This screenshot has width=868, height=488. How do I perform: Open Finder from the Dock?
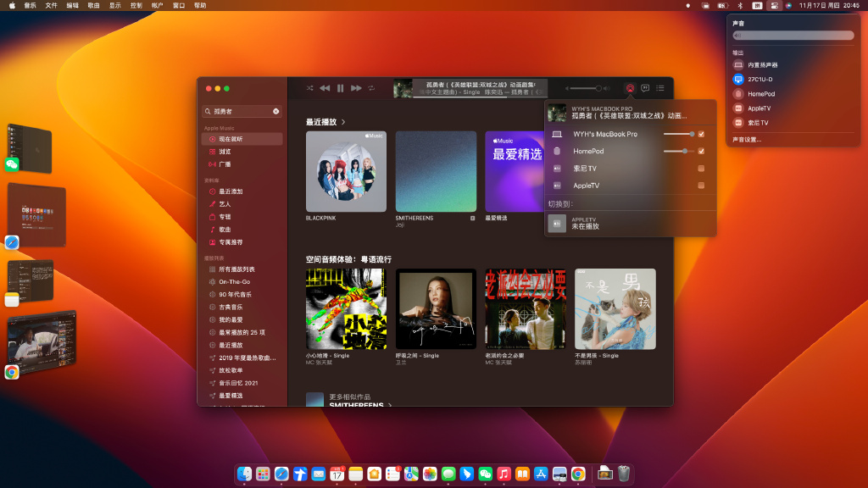(x=244, y=474)
